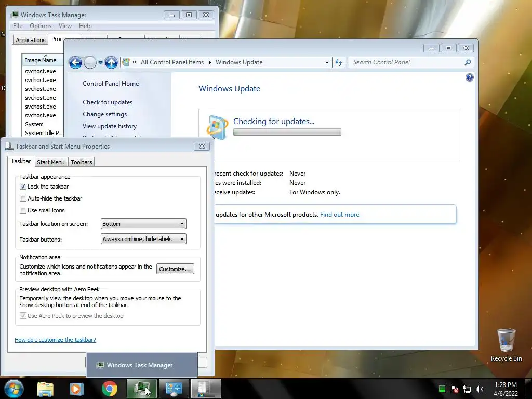
Task: Click the greyed Forward navigation button
Action: tap(90, 62)
